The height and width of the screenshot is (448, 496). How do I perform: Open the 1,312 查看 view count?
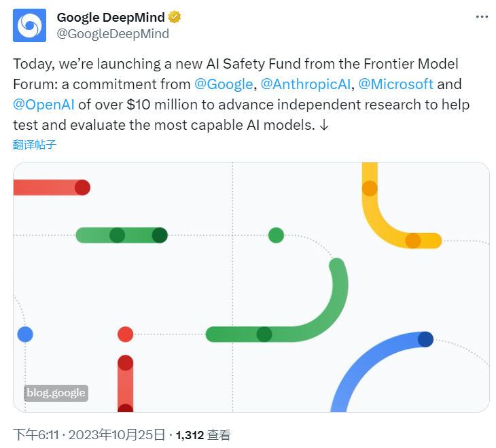(x=203, y=434)
